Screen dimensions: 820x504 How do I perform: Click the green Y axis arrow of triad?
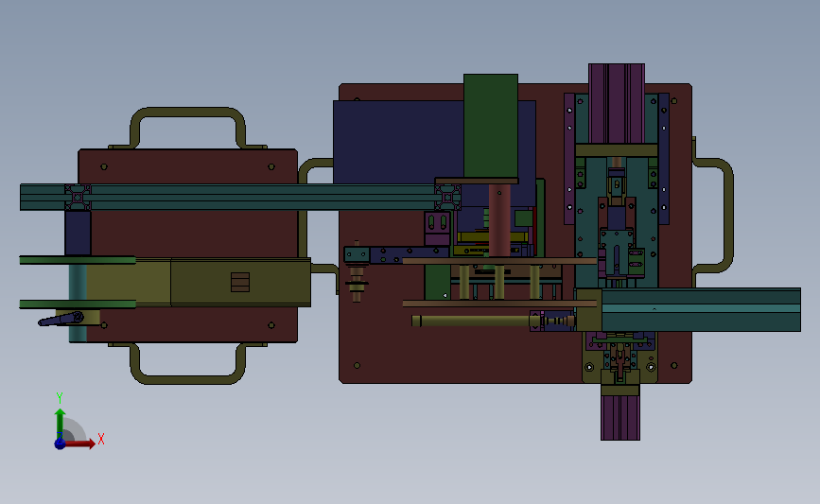tap(60, 424)
